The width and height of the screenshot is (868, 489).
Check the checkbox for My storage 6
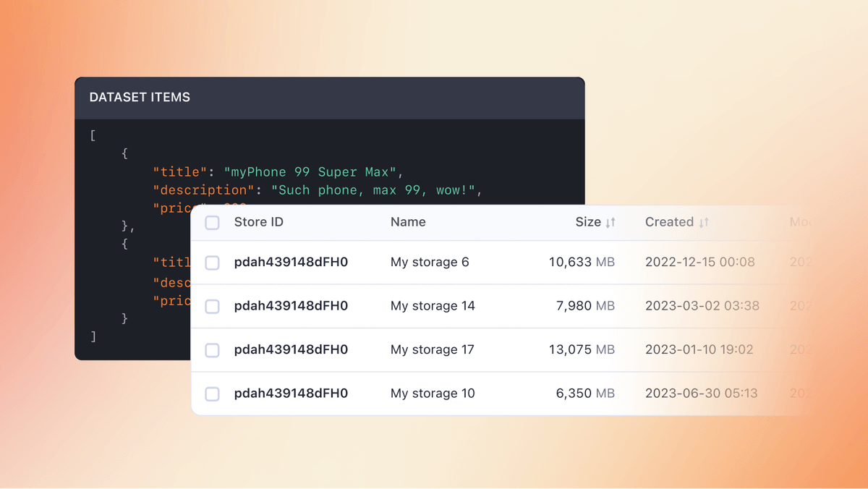coord(212,263)
